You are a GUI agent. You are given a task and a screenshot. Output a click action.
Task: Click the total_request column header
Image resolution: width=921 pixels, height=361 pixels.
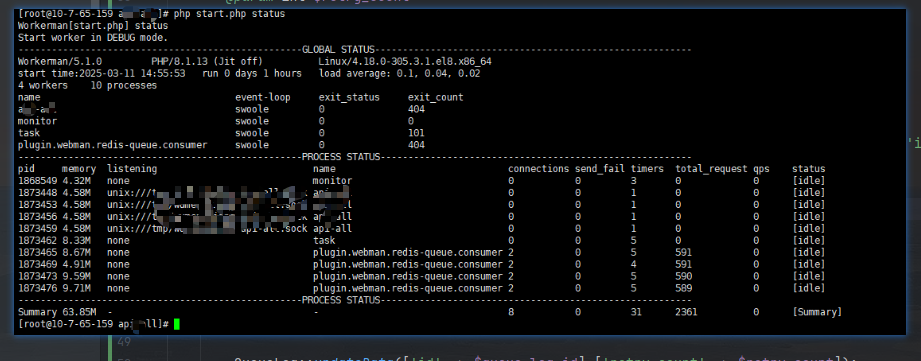tap(711, 169)
